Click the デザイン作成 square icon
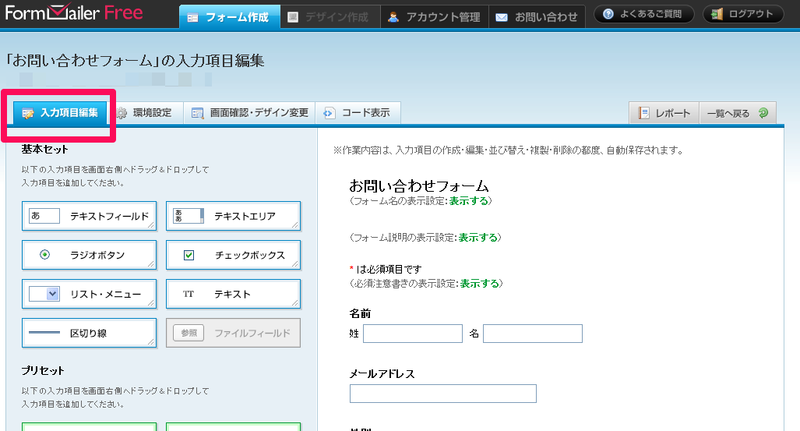800x431 pixels. click(x=293, y=17)
